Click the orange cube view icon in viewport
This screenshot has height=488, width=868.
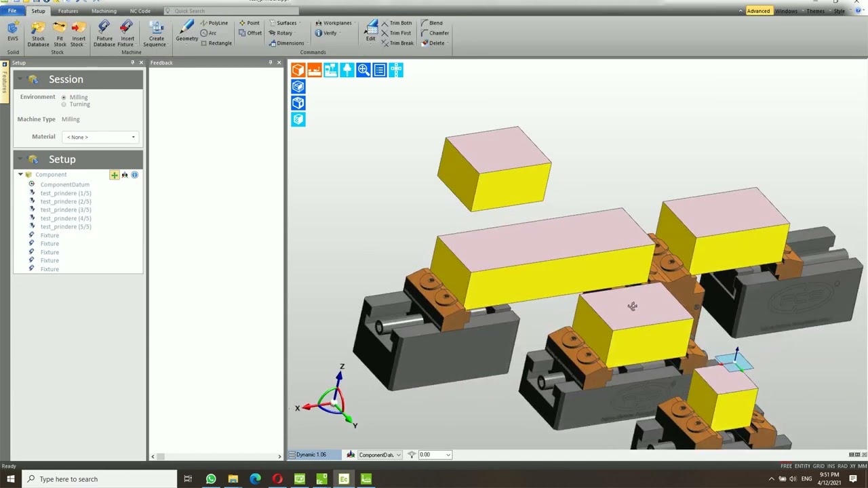(x=298, y=70)
